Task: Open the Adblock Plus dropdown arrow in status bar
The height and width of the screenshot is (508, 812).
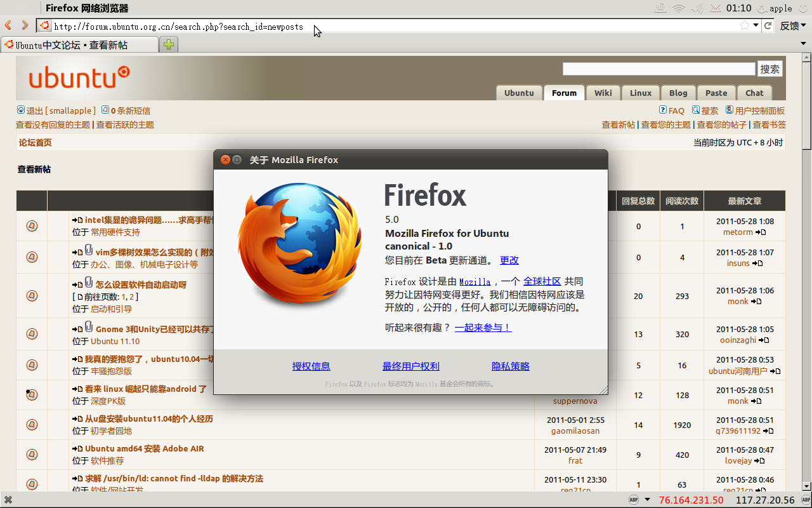Action: click(647, 500)
